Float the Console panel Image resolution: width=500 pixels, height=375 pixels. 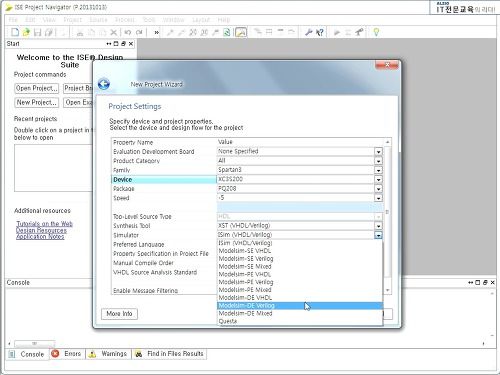(x=485, y=282)
